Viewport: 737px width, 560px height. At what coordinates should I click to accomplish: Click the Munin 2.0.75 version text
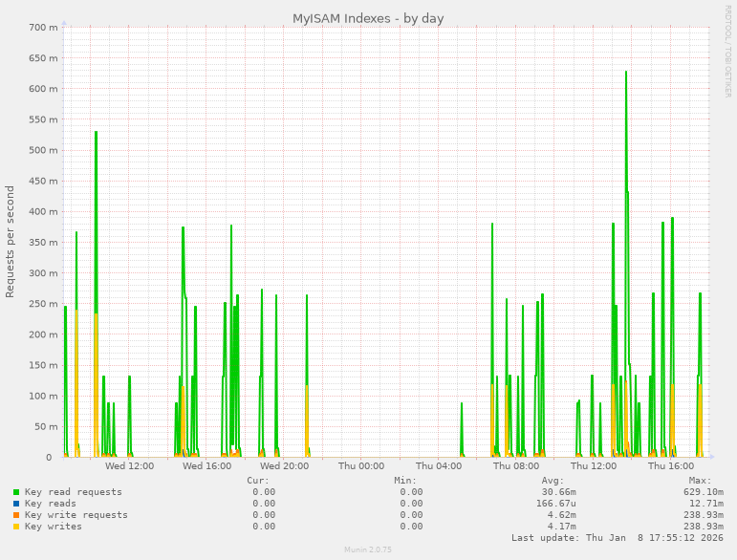tap(368, 549)
